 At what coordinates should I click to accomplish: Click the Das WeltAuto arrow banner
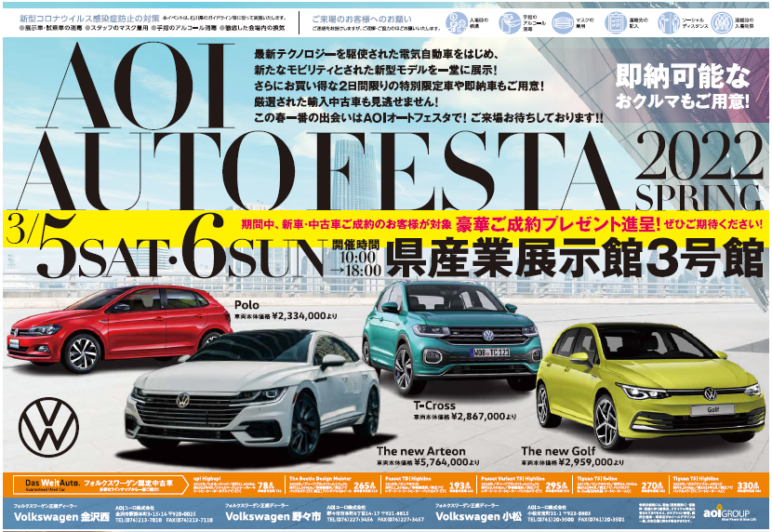click(101, 485)
